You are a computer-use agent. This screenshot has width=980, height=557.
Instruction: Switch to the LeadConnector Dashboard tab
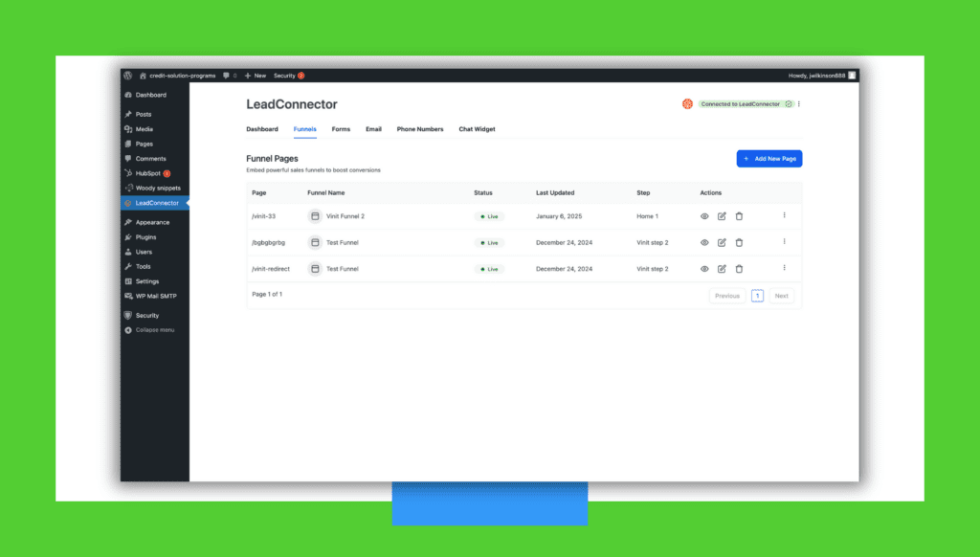[262, 129]
